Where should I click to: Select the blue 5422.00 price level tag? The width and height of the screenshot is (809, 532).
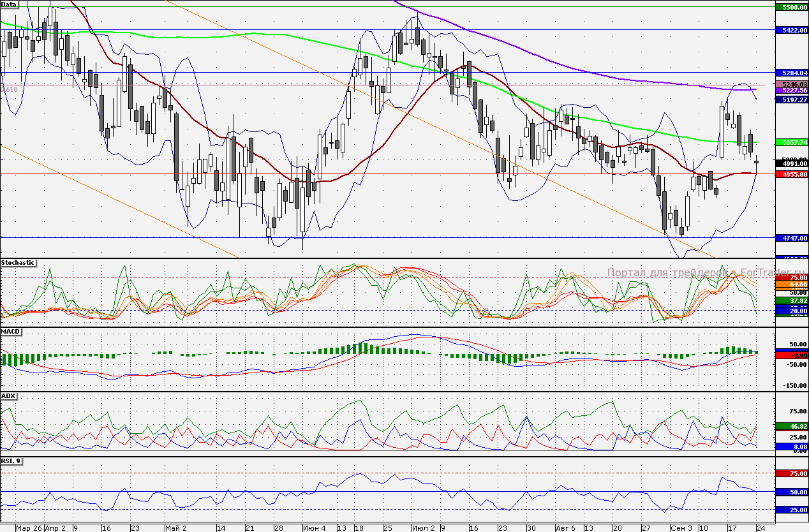(x=791, y=30)
